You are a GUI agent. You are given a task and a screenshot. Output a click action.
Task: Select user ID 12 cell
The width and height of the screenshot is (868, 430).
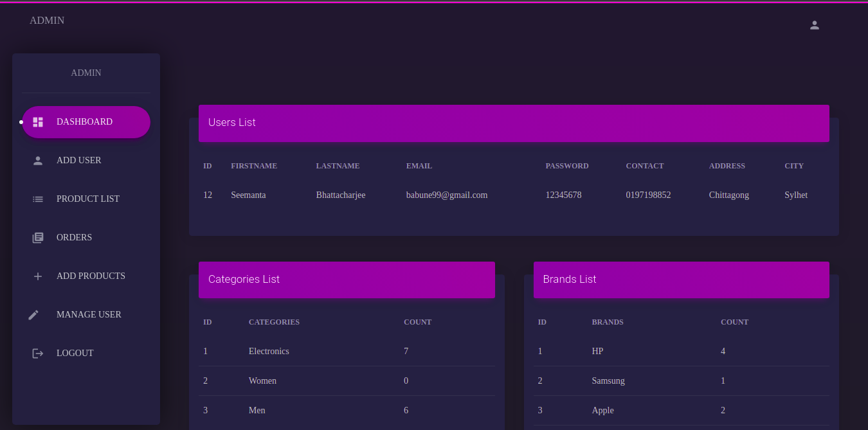click(208, 195)
